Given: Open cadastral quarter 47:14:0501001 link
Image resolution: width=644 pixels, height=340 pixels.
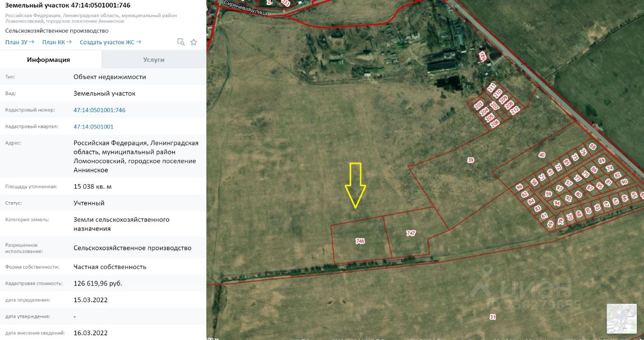Looking at the screenshot, I should [x=94, y=126].
